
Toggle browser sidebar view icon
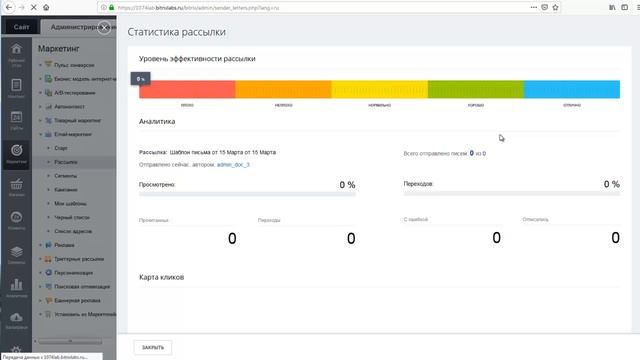click(x=624, y=7)
